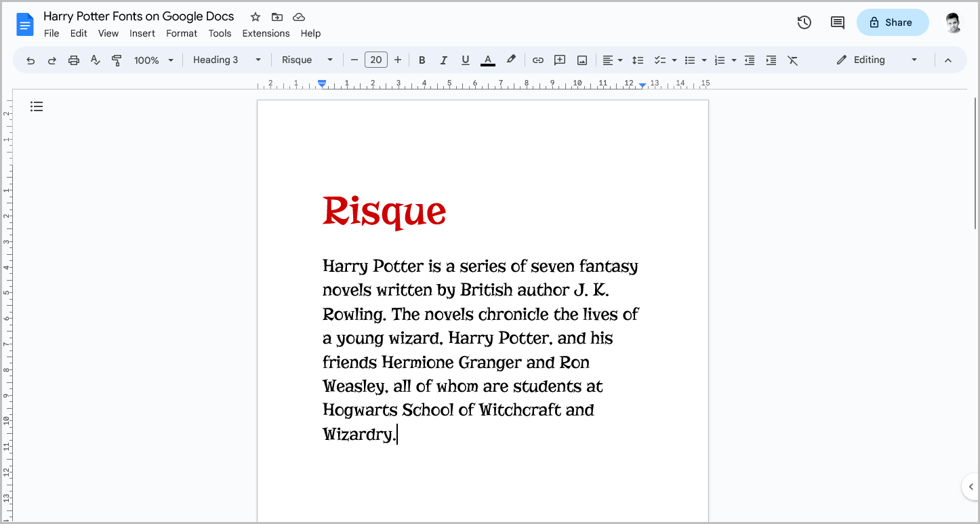The height and width of the screenshot is (524, 980).
Task: Open the zoom level dropdown
Action: click(x=152, y=60)
